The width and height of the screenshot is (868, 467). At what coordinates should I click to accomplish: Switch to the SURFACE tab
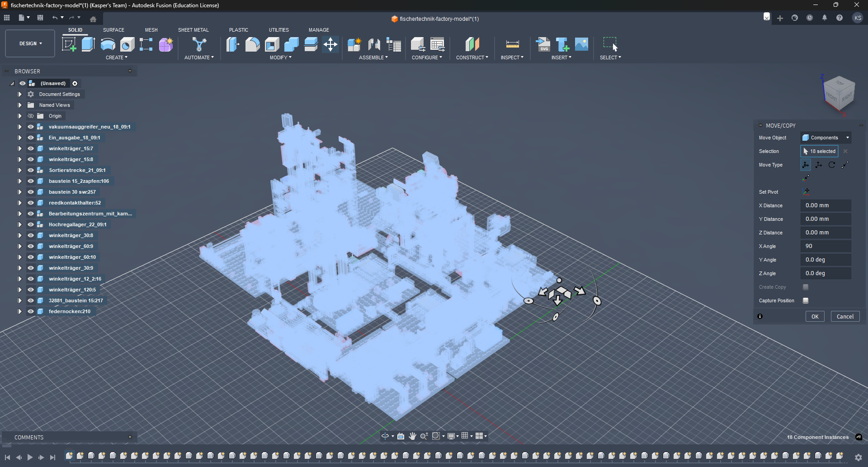tap(113, 30)
